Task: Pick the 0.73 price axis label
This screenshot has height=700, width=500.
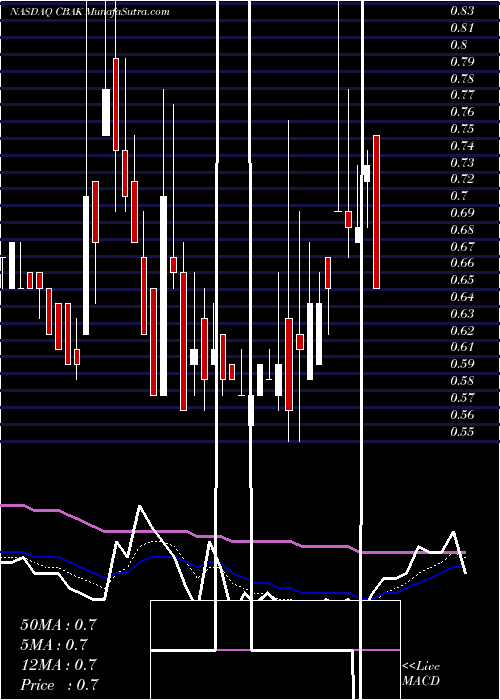Action: [x=462, y=162]
